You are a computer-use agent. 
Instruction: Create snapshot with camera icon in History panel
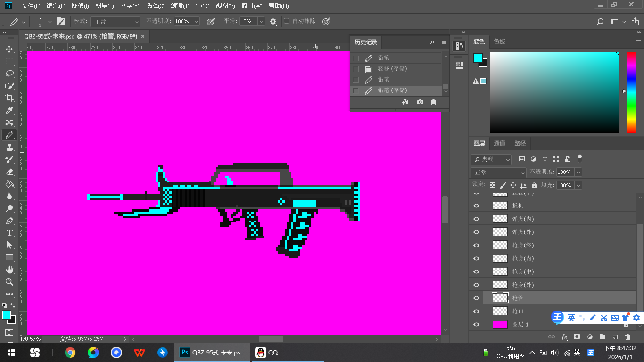click(x=420, y=102)
